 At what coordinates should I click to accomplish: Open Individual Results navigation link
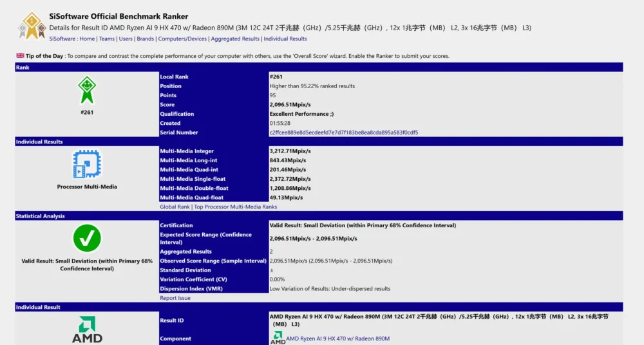[285, 39]
